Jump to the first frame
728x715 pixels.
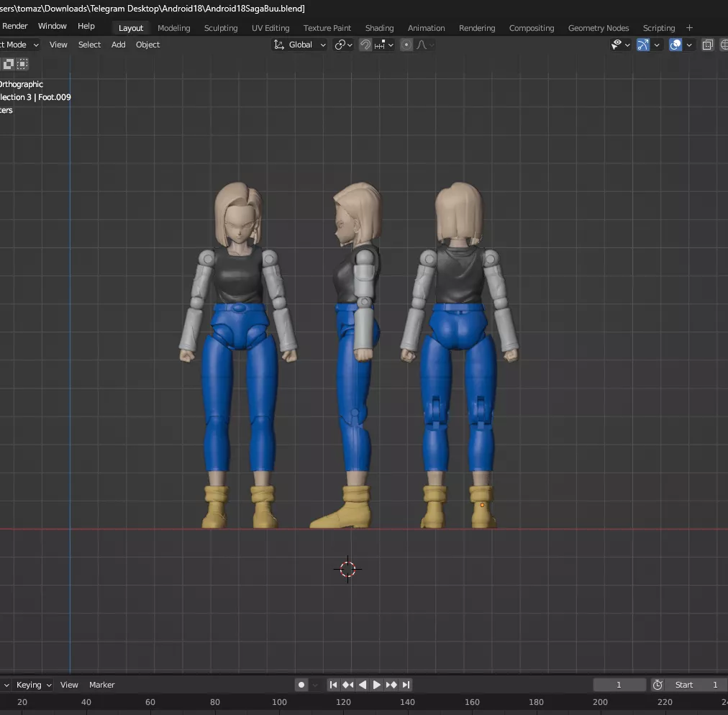coord(333,685)
